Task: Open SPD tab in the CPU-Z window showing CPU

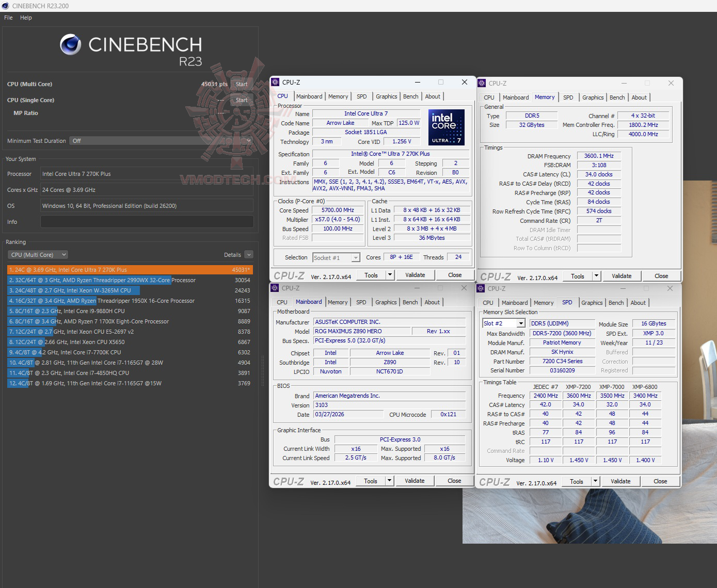Action: (362, 96)
